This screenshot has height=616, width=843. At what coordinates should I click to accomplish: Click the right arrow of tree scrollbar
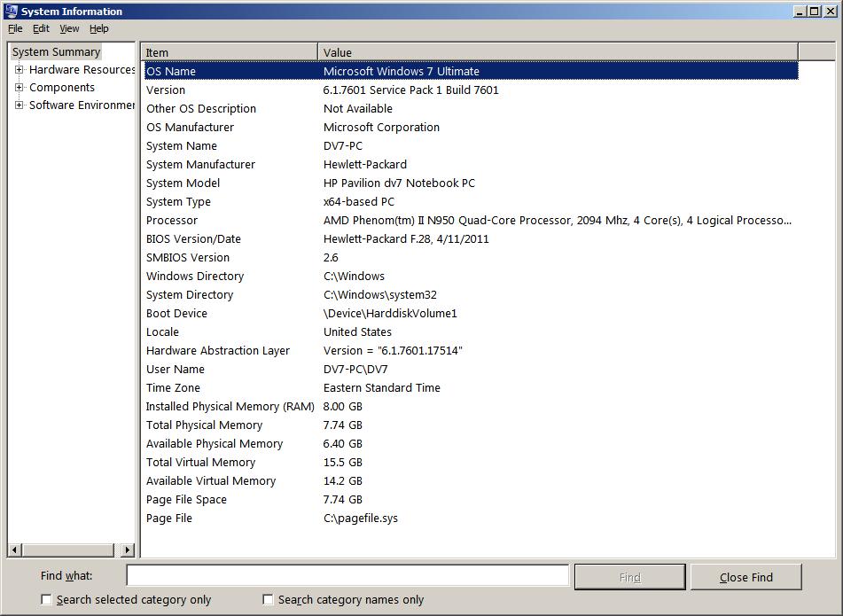tap(128, 550)
